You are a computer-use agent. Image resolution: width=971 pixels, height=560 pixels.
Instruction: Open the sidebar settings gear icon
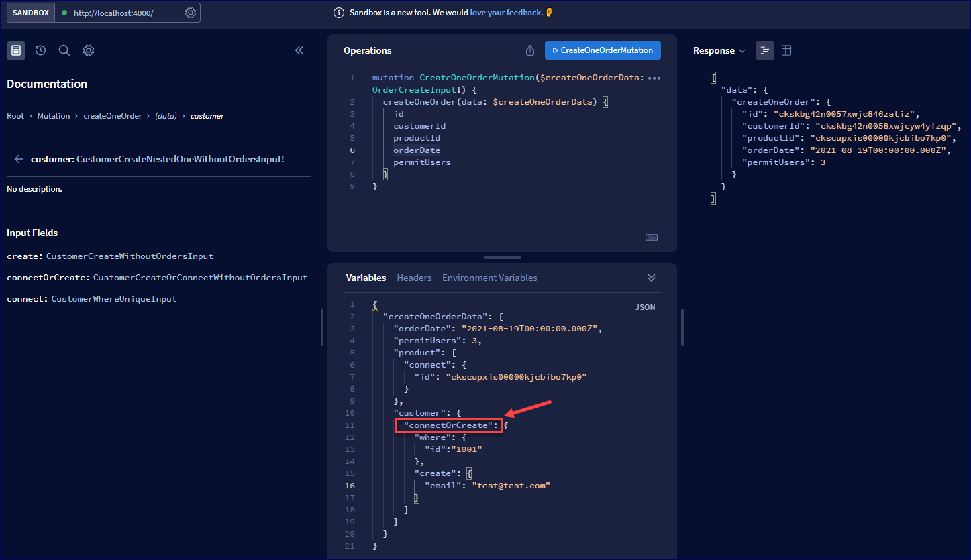point(89,50)
